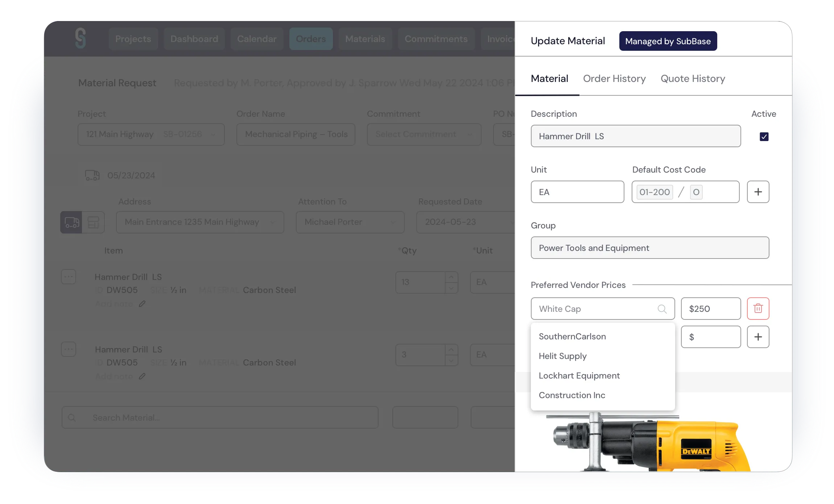Click the EA unit field of the 3-qty row
This screenshot has height=504, width=834.
(x=492, y=355)
